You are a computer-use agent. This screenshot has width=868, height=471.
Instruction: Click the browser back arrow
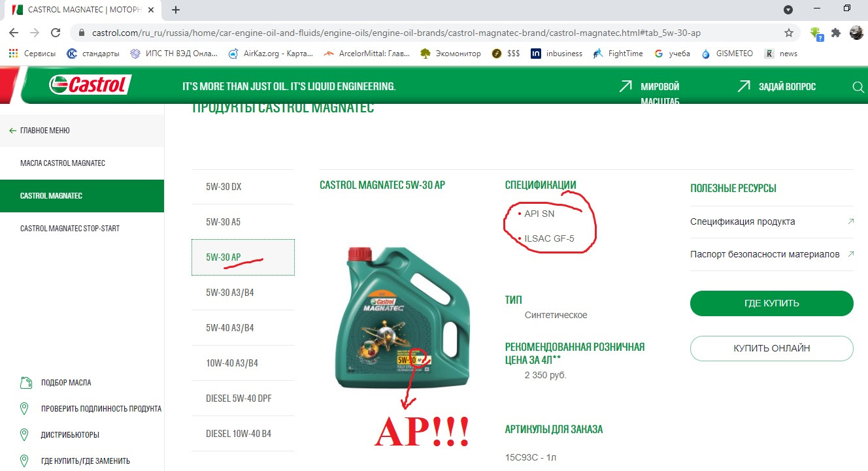coord(14,33)
